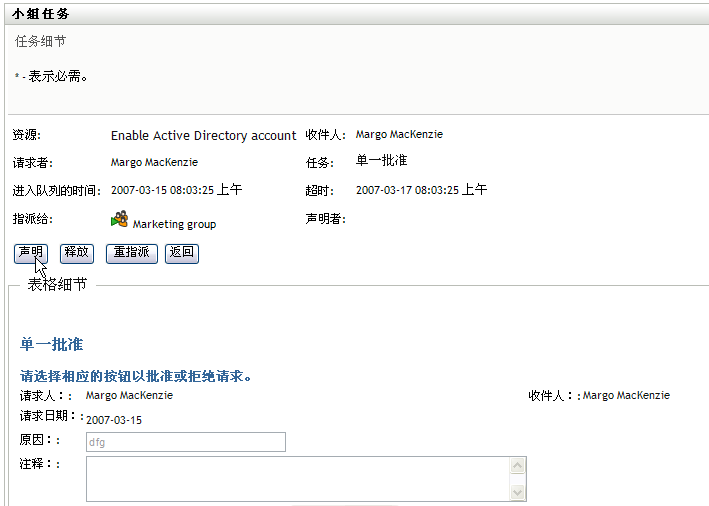Click 单一批准 value beside 任务 label
709x506 pixels.
pyautogui.click(x=381, y=161)
